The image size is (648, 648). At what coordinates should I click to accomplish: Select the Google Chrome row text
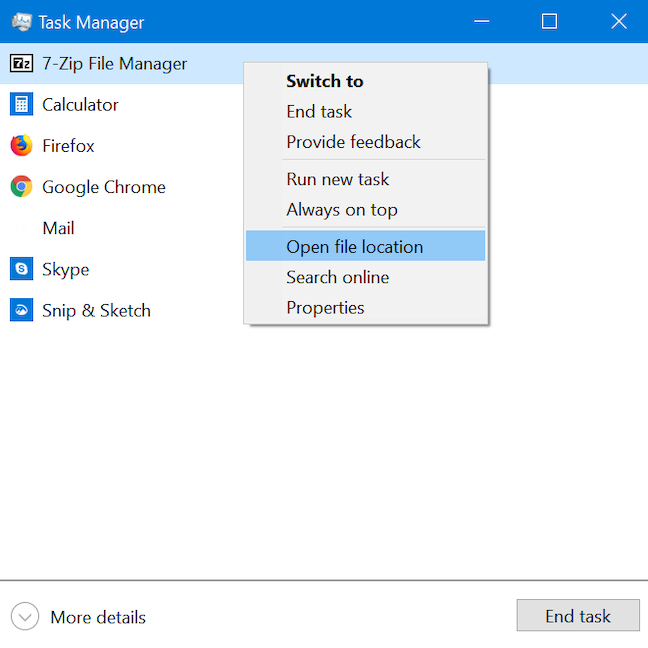(x=104, y=187)
